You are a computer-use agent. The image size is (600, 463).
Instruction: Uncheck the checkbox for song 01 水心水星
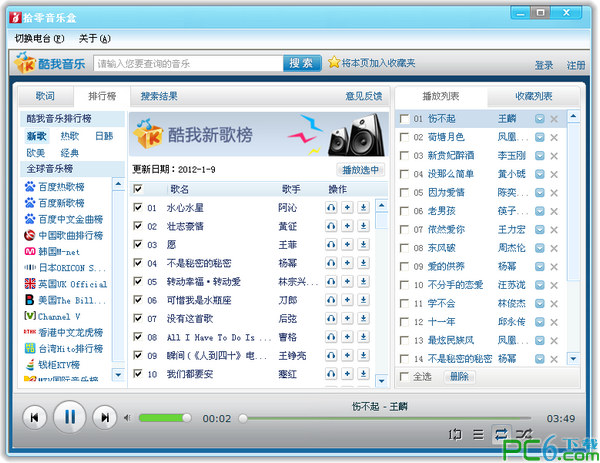click(138, 208)
